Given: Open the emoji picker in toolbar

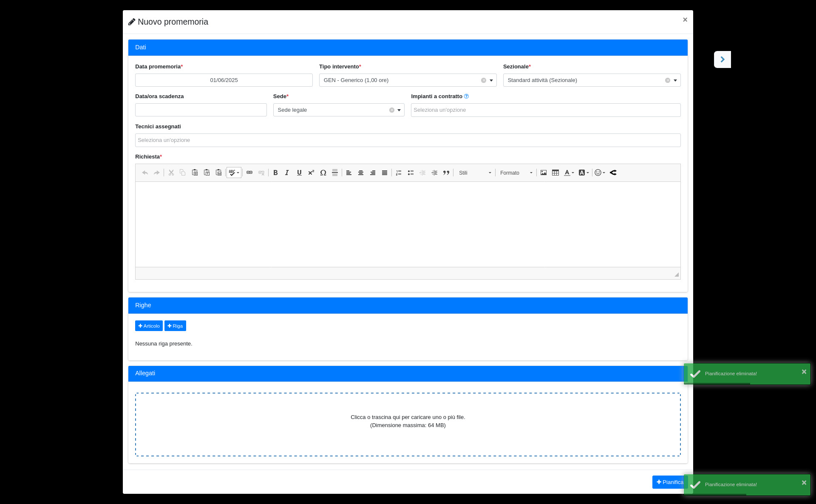Looking at the screenshot, I should pos(600,173).
